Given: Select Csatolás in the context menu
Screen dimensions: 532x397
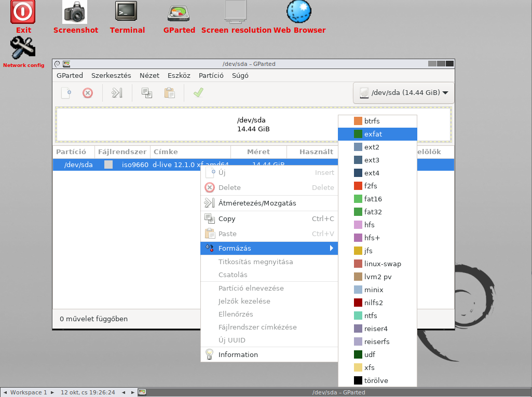Looking at the screenshot, I should (269, 275).
